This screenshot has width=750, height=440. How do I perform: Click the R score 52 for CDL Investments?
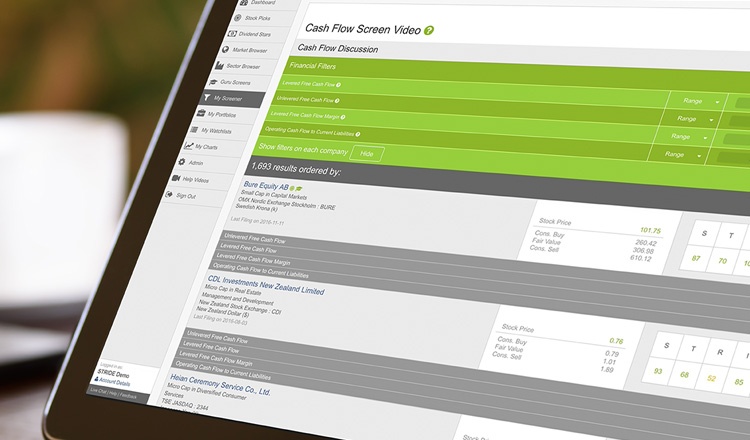point(712,379)
